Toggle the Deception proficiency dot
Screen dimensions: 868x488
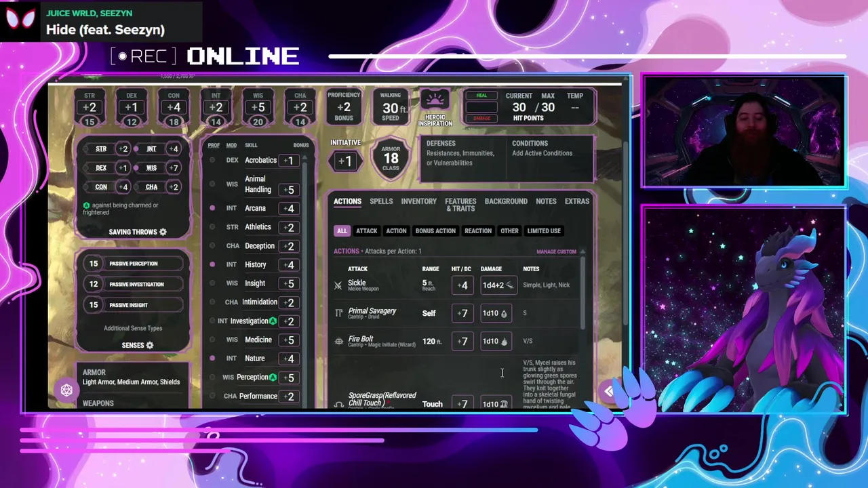pos(212,246)
